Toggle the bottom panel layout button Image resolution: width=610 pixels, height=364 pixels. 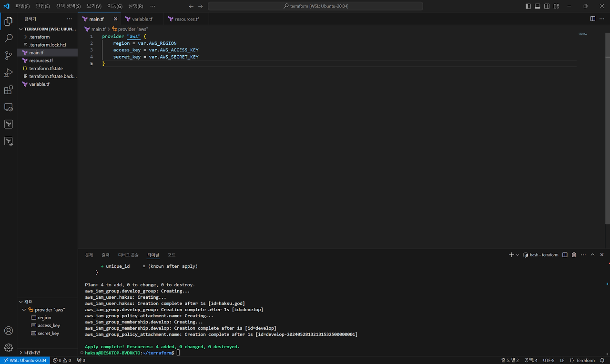tap(538, 6)
